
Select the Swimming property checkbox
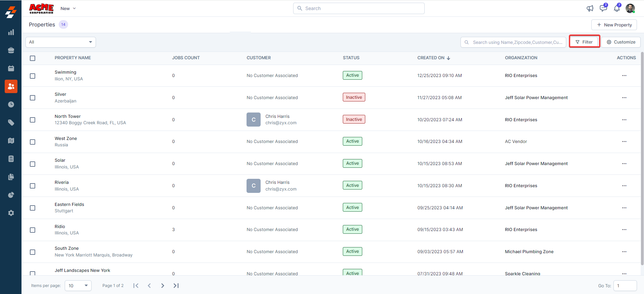click(33, 76)
